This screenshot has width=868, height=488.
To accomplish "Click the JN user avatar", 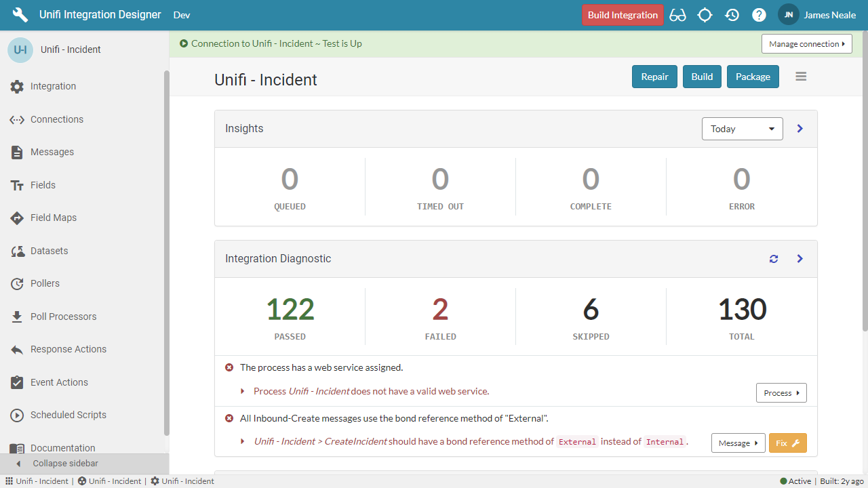I will point(788,15).
